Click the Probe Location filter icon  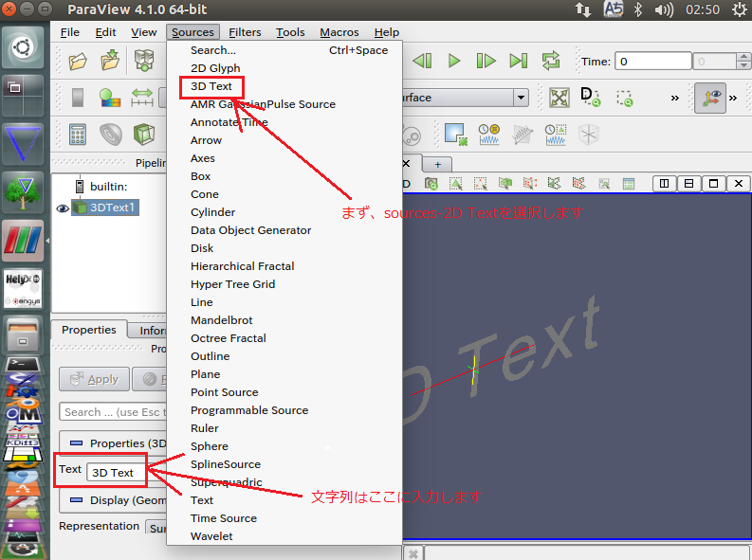pyautogui.click(x=589, y=135)
